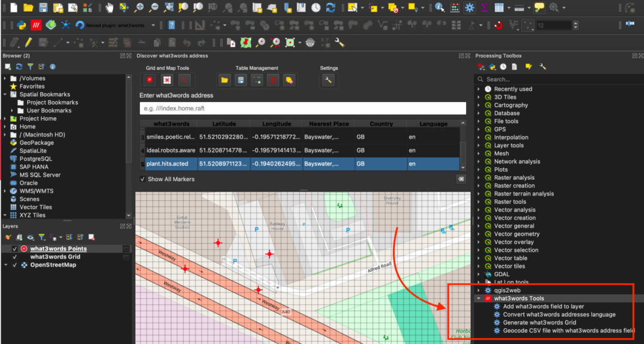Open the Select Features tool dropdown arrow
The width and height of the screenshot is (644, 344).
(362, 8)
